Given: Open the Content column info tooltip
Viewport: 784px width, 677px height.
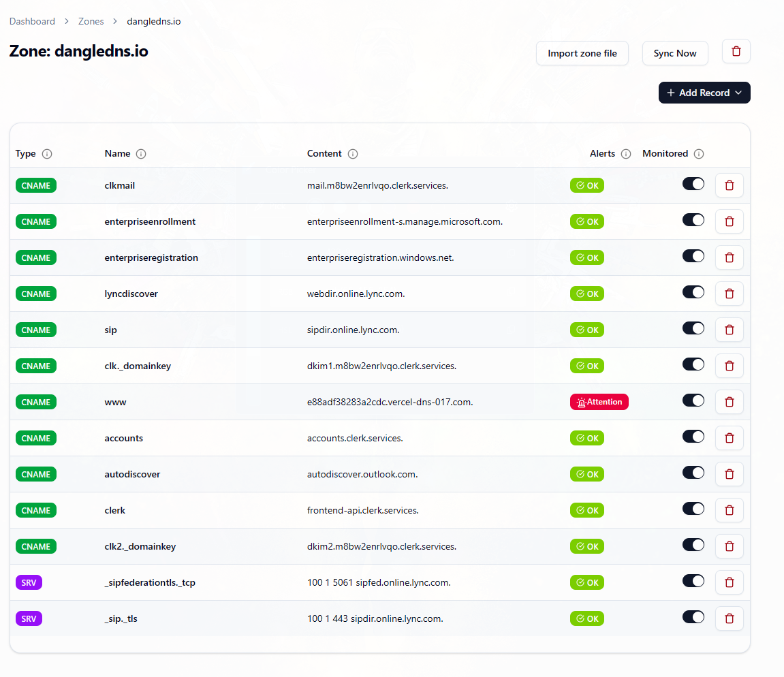Looking at the screenshot, I should click(x=353, y=154).
